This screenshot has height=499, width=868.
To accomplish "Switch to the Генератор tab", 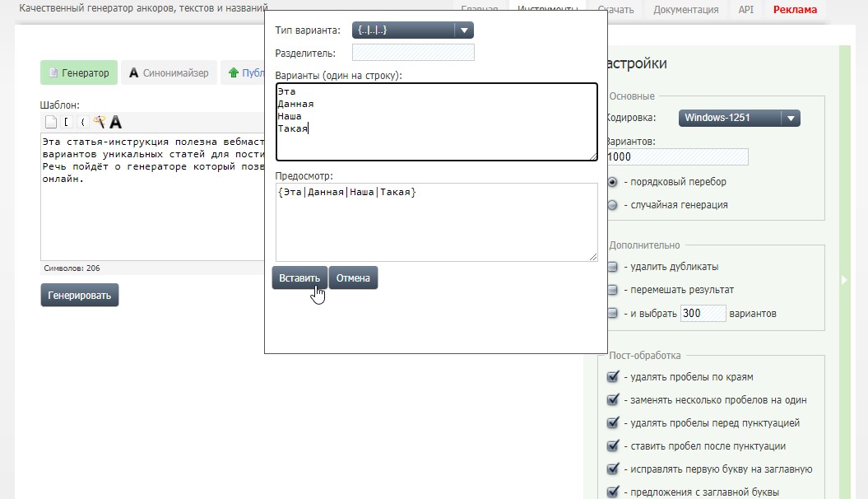I will [79, 72].
